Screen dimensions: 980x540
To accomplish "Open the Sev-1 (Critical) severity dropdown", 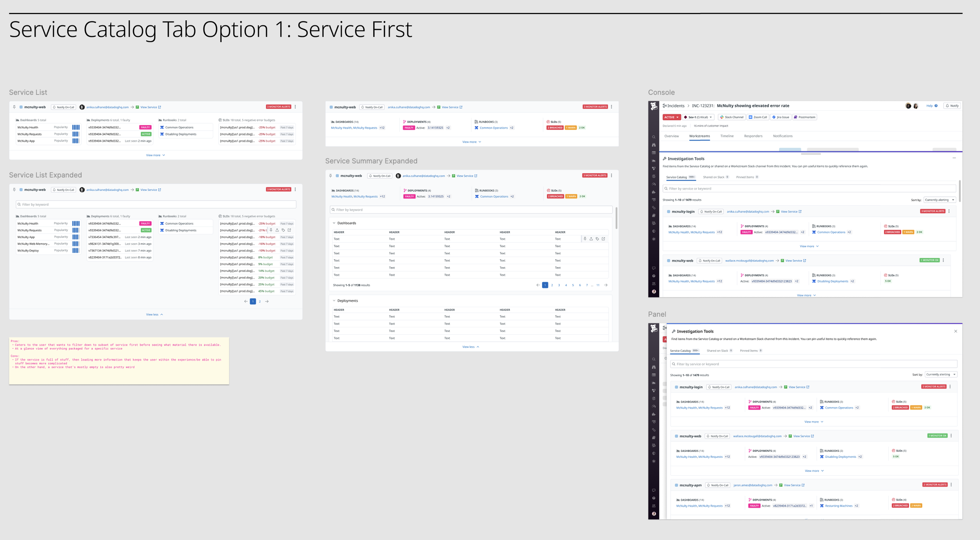I will tap(699, 117).
